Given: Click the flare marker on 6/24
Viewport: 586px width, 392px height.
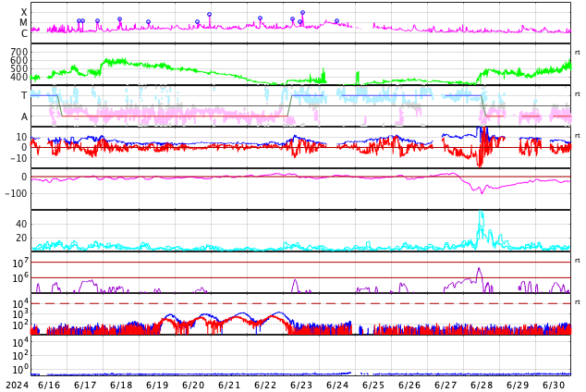Looking at the screenshot, I should tap(336, 21).
